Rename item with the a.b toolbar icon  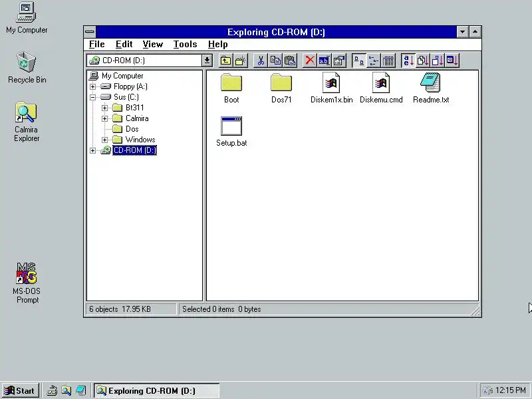pyautogui.click(x=324, y=61)
